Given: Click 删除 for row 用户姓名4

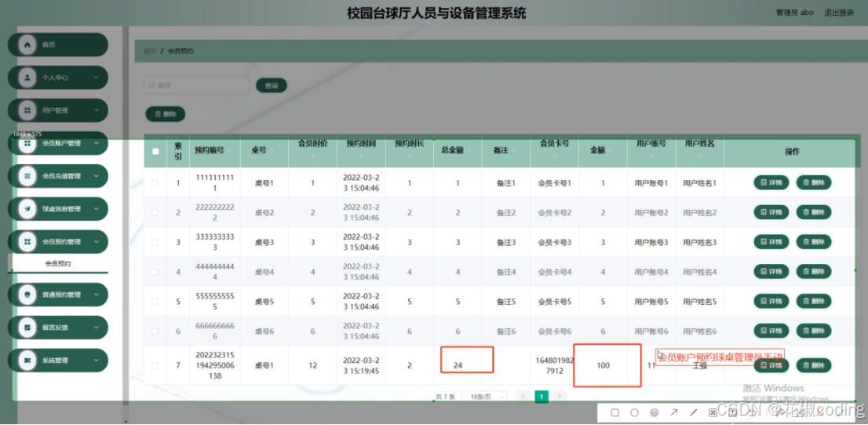Looking at the screenshot, I should pyautogui.click(x=814, y=272).
